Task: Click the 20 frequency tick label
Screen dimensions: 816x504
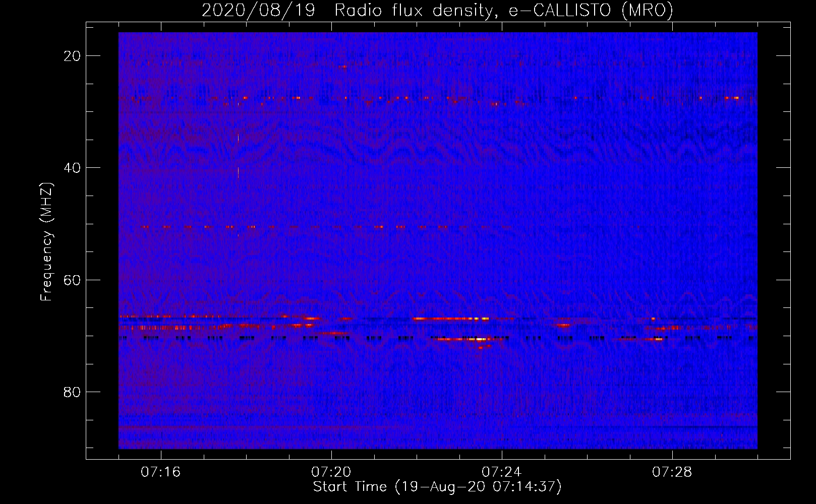Action: (72, 56)
